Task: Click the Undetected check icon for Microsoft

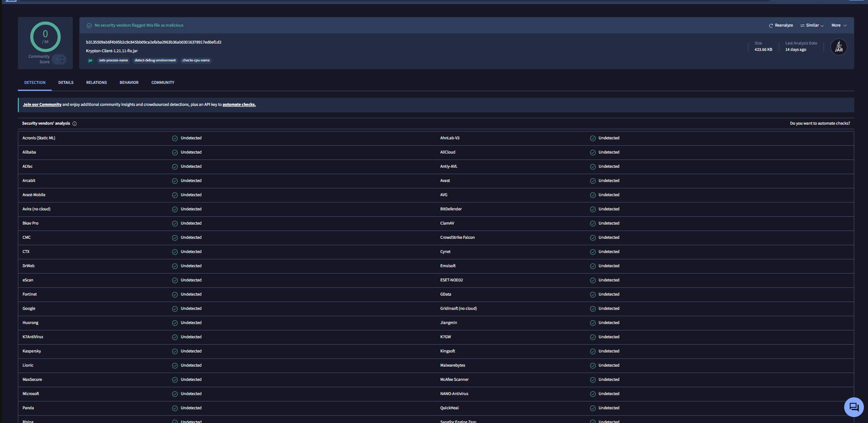Action: point(175,394)
